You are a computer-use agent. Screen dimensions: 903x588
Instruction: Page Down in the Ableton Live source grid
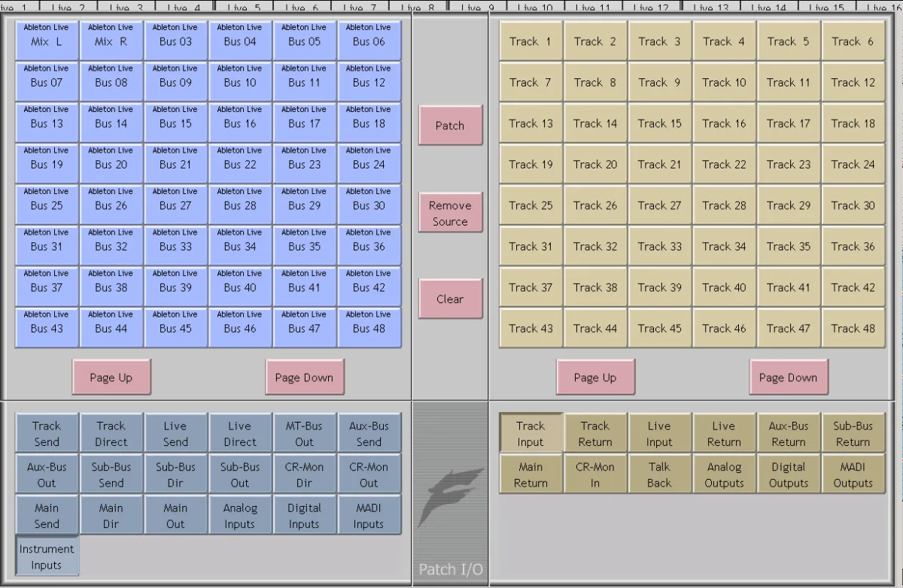(x=305, y=377)
